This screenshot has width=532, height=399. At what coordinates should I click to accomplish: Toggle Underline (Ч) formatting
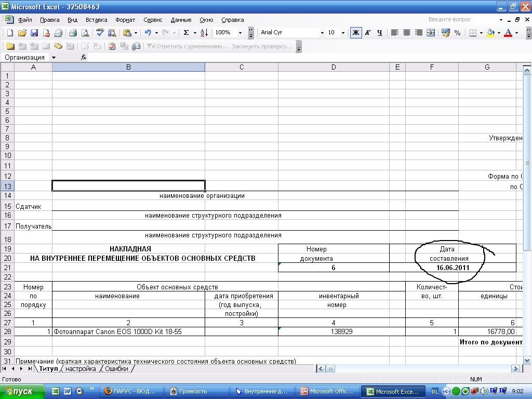(379, 33)
